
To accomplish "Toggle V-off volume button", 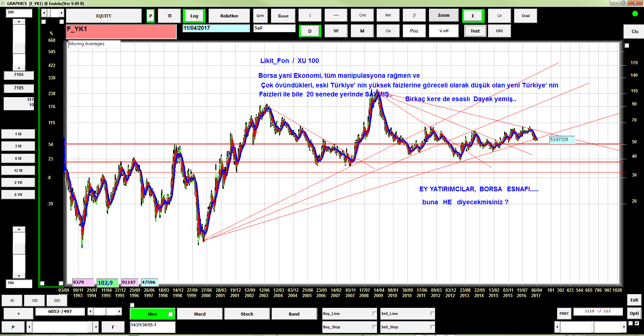I will pyautogui.click(x=444, y=31).
